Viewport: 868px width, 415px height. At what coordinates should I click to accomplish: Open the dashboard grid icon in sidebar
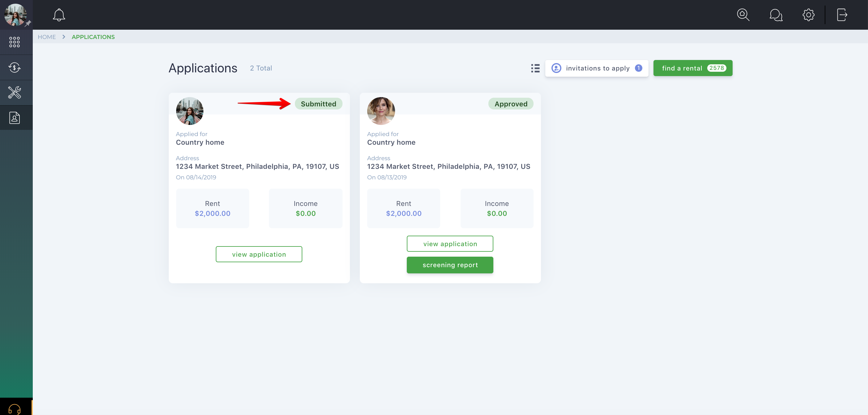pos(15,42)
